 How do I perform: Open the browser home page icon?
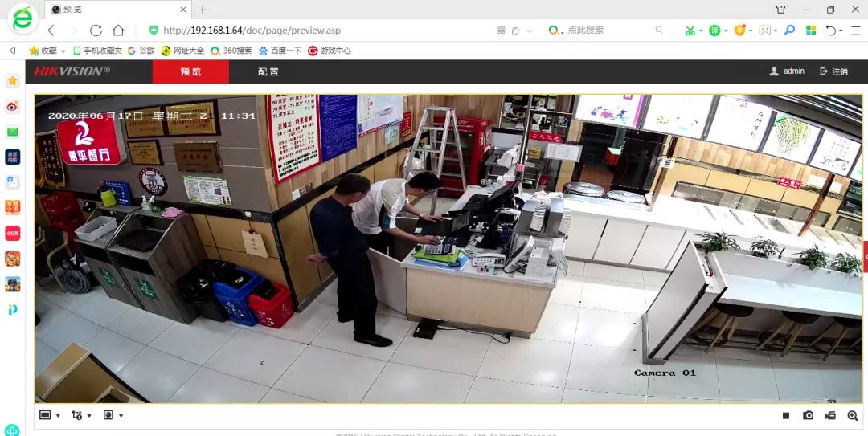coord(118,31)
